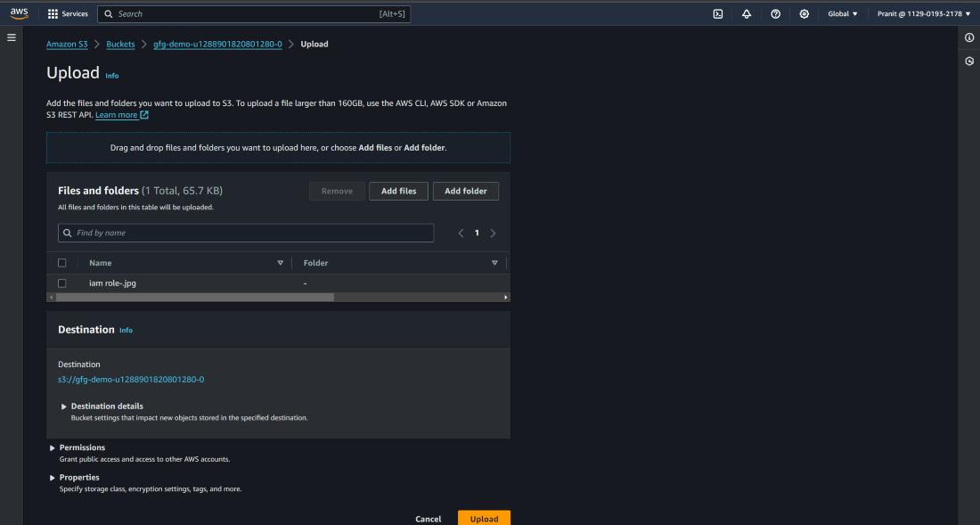Open the CloudShell terminal icon

718,13
